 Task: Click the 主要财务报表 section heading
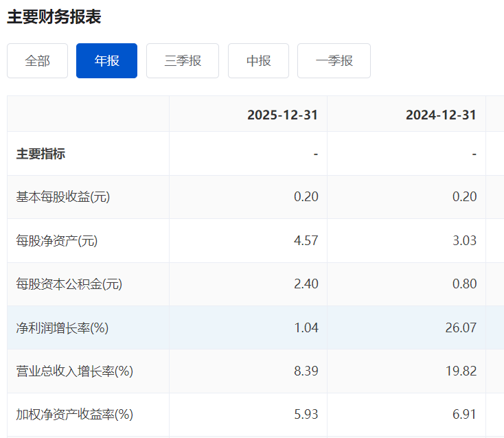tap(54, 17)
